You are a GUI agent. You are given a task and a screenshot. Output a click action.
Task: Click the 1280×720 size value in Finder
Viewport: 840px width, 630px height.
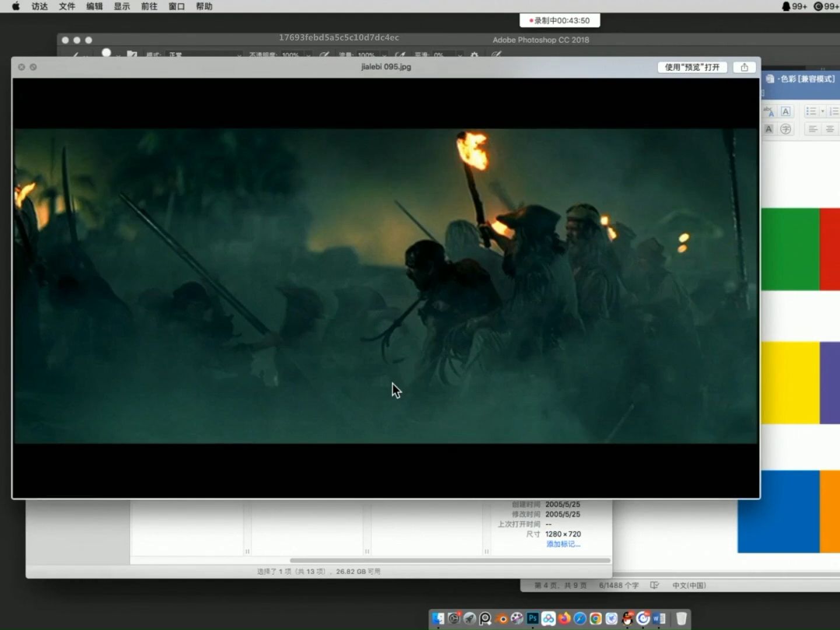click(563, 534)
